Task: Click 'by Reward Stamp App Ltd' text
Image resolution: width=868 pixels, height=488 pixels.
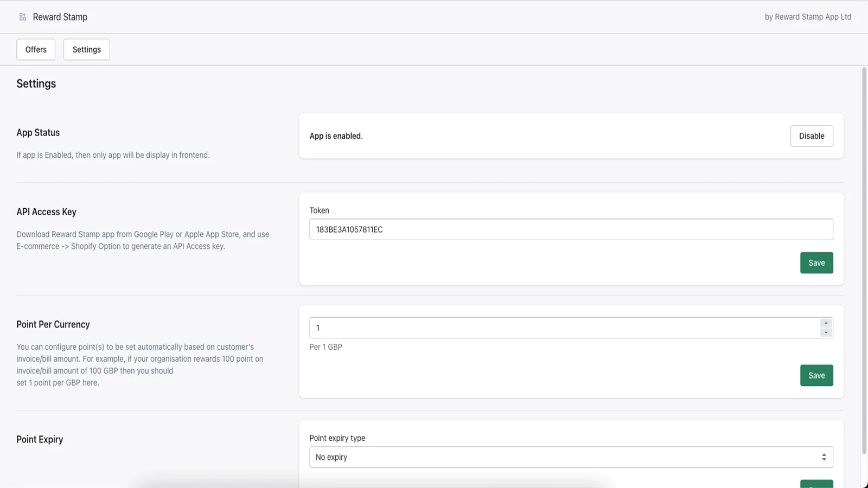Action: (808, 17)
